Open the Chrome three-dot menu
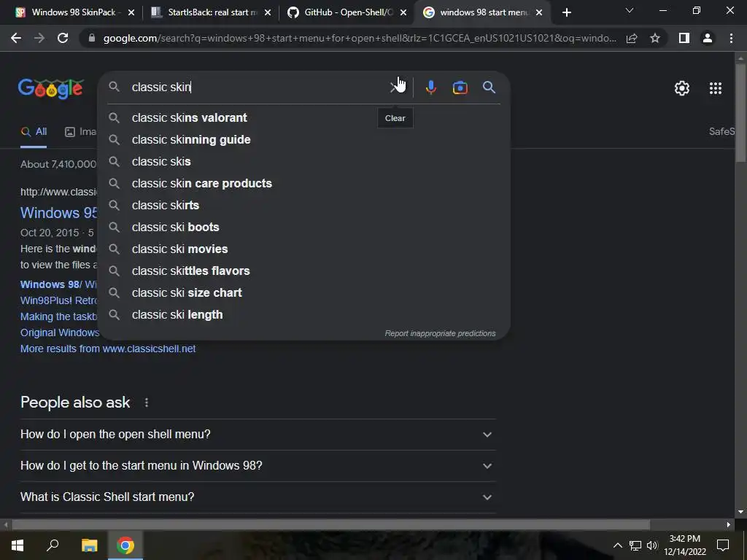Screen dimensions: 747x560 tap(731, 38)
